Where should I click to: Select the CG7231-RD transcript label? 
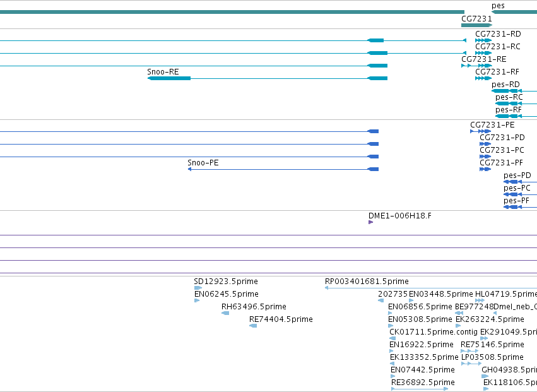tap(498, 34)
